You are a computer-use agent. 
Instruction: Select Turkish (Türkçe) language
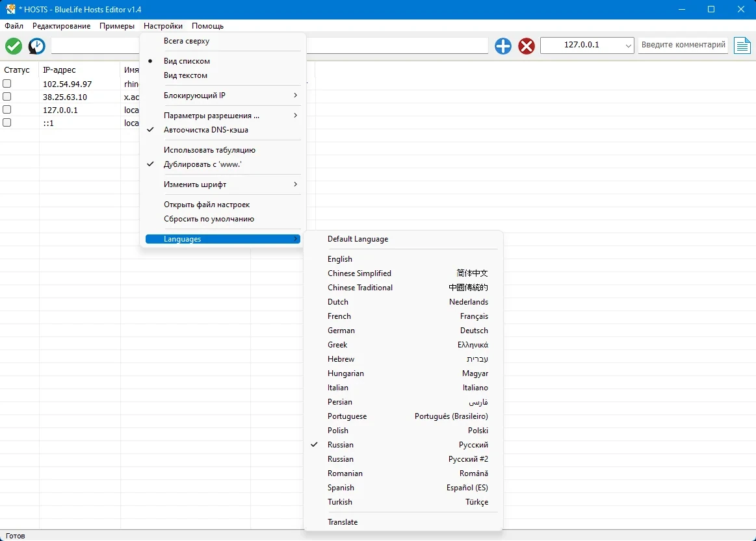tap(403, 502)
